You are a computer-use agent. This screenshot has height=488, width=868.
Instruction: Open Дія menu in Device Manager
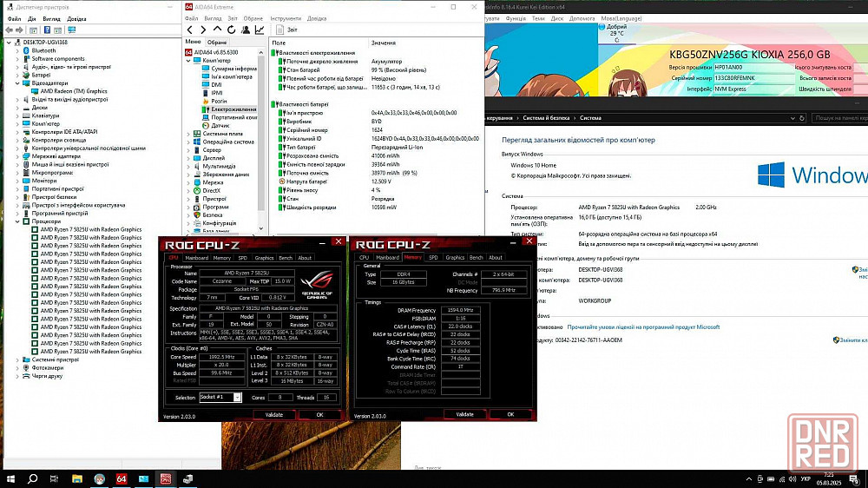click(31, 19)
